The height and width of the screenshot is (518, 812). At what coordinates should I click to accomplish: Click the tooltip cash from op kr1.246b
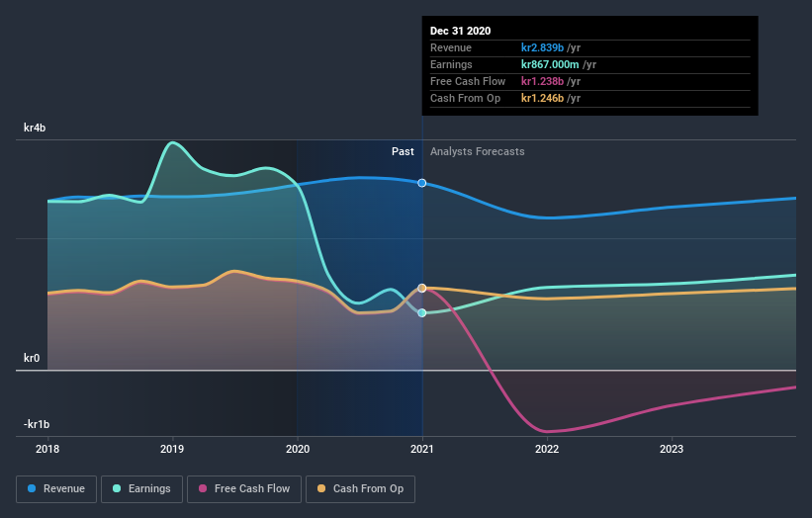pyautogui.click(x=542, y=98)
